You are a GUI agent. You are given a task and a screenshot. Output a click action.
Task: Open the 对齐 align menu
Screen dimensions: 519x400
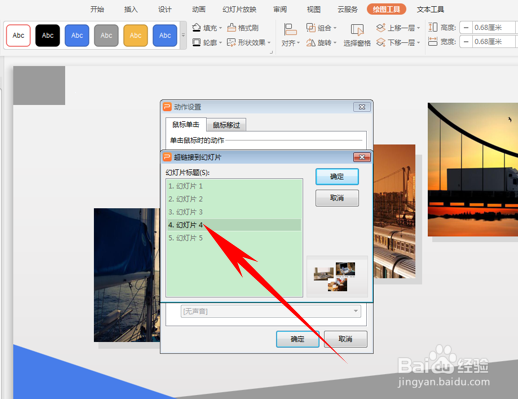click(290, 35)
